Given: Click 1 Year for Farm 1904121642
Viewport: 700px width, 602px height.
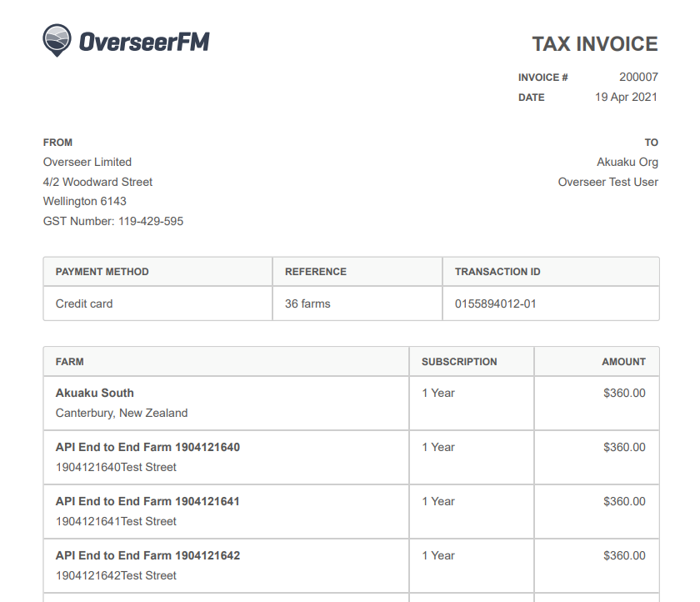Looking at the screenshot, I should point(438,555).
